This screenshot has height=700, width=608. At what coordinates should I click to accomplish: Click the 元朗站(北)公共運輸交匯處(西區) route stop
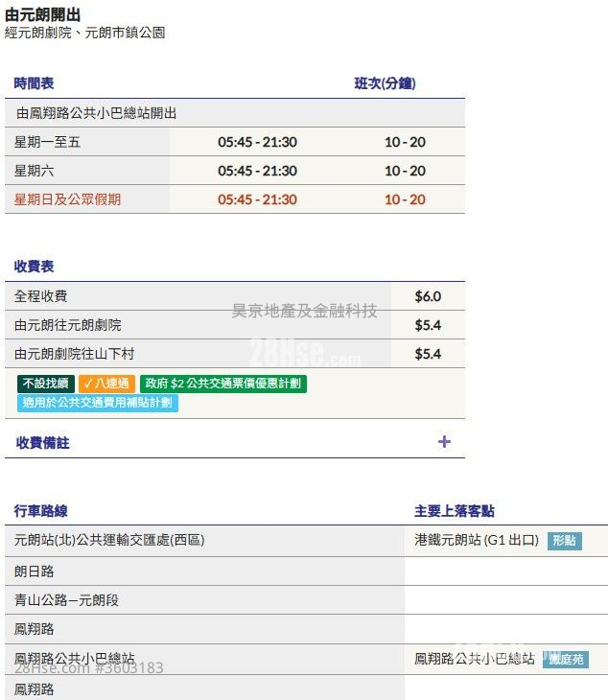coord(109,540)
